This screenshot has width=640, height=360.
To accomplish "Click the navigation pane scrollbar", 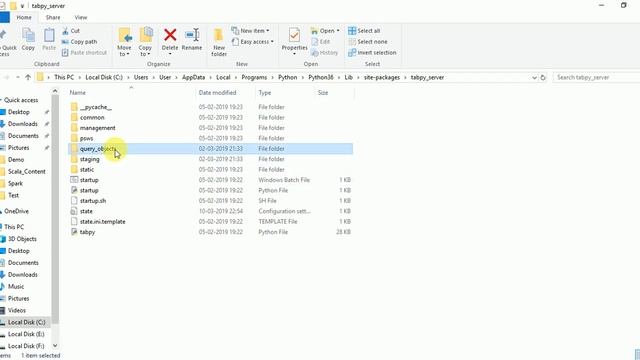I will point(55,208).
